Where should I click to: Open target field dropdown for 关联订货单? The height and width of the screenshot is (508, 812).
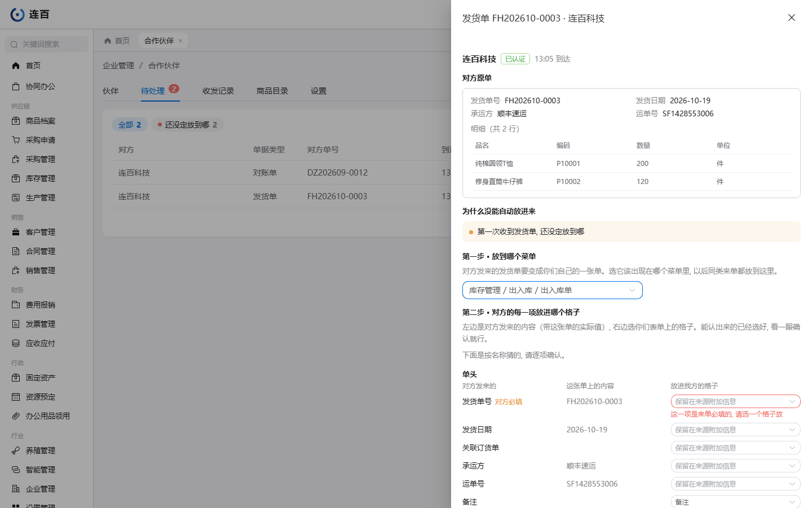click(736, 448)
